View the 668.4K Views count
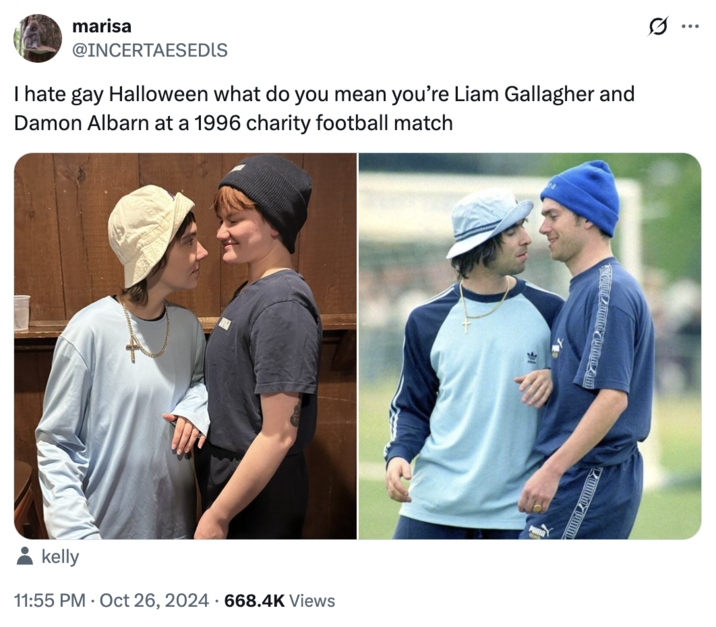This screenshot has width=716, height=627. [280, 600]
